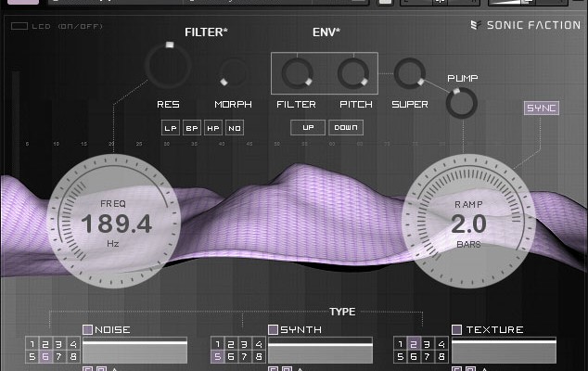Click the ENV PITCH knob

pos(352,72)
